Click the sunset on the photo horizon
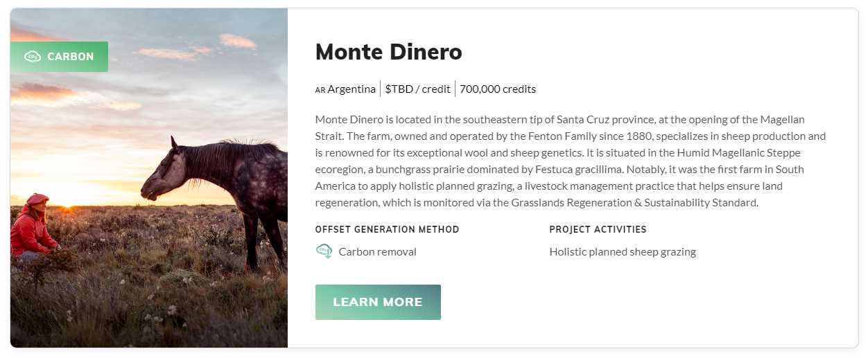Image resolution: width=868 pixels, height=358 pixels. click(x=69, y=202)
